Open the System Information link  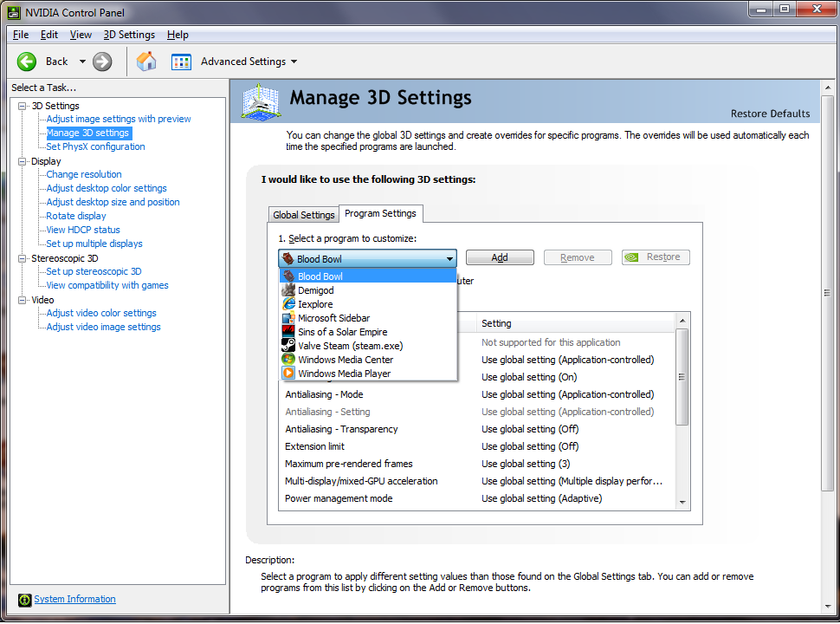(x=74, y=599)
